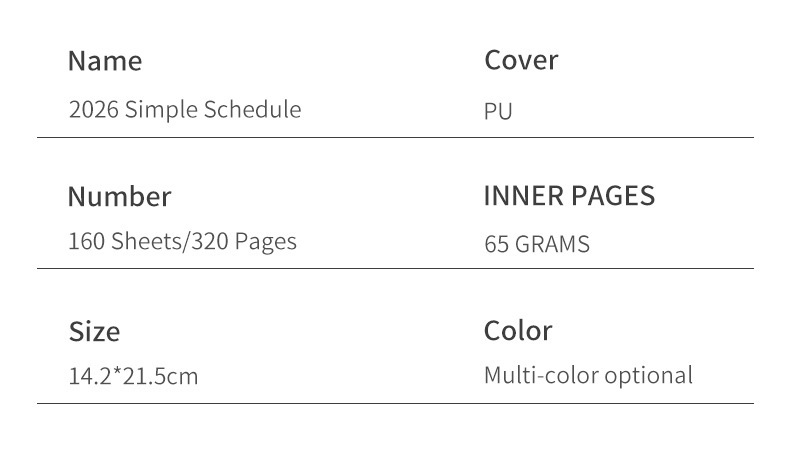This screenshot has height=462, width=790.
Task: Click the divider line under the Number row
Action: point(395,268)
